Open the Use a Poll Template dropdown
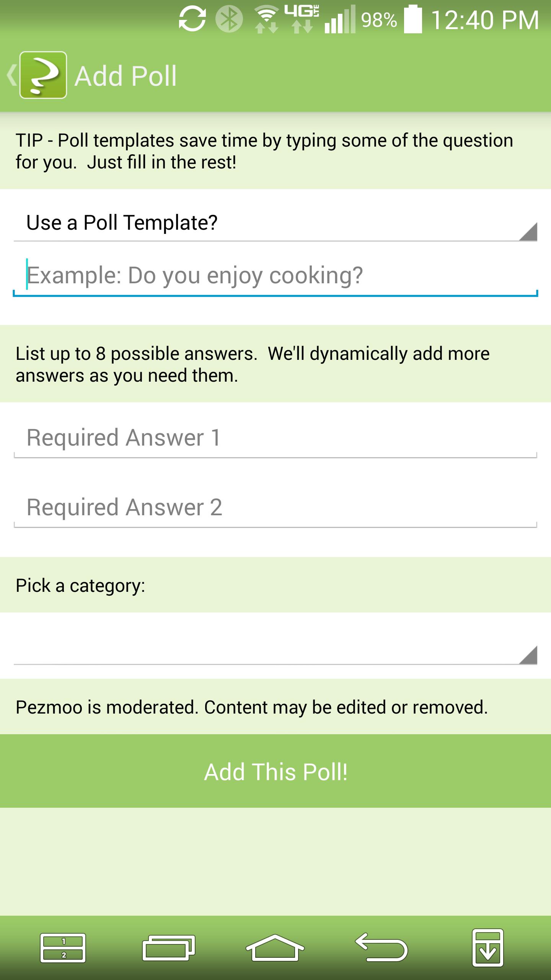This screenshot has height=980, width=551. tap(268, 223)
